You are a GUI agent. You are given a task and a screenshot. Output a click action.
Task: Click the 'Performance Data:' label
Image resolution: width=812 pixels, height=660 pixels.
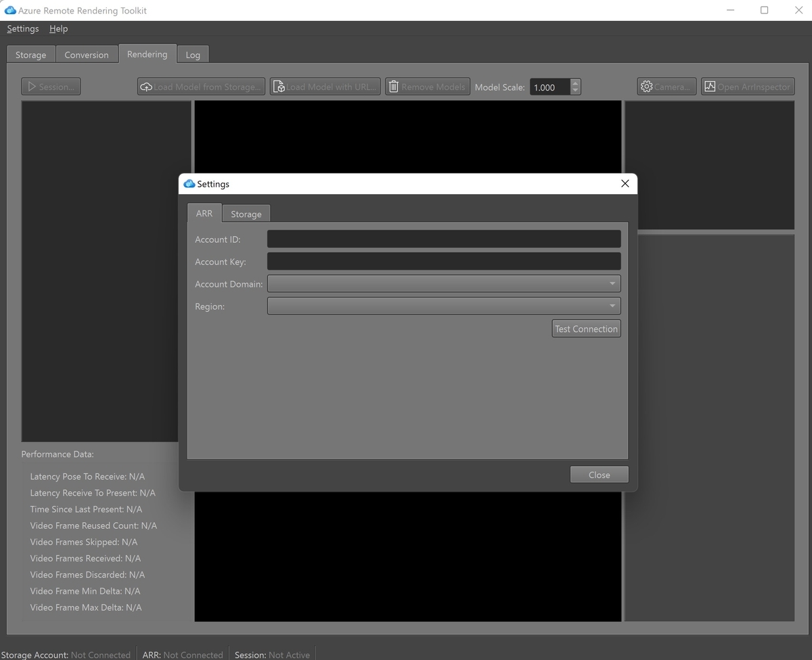pos(58,454)
